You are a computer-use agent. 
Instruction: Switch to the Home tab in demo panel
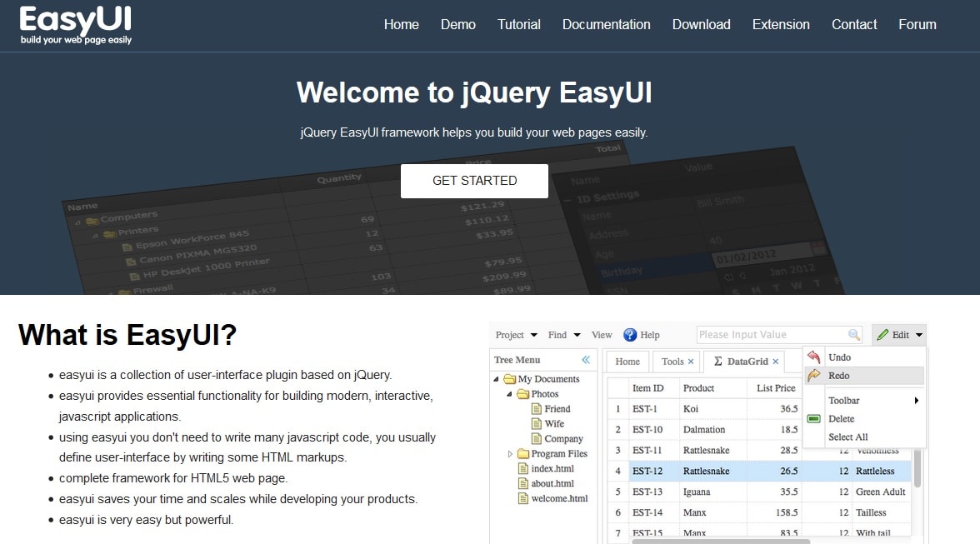[627, 362]
